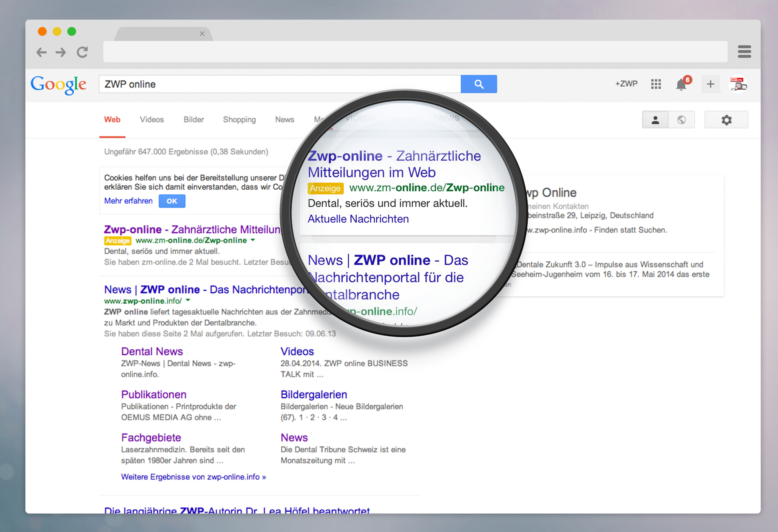
Task: Click the Zwp Online knowledge panel title
Action: pyautogui.click(x=552, y=193)
